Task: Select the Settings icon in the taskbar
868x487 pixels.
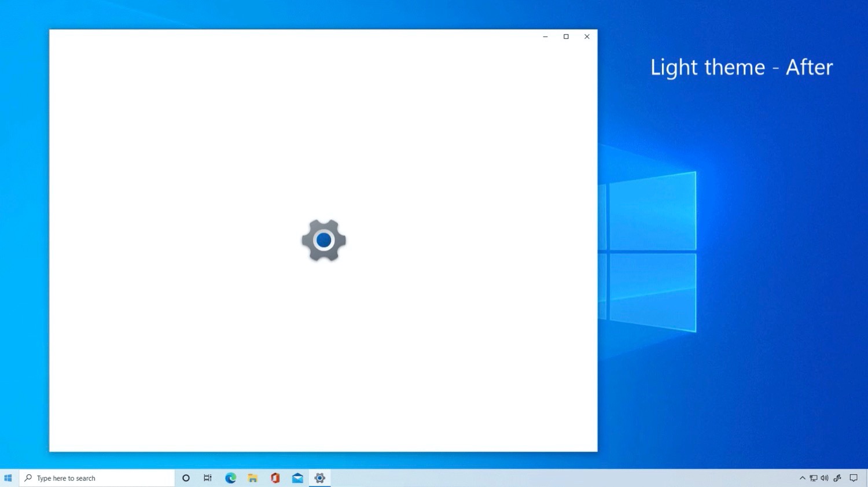Action: click(320, 478)
